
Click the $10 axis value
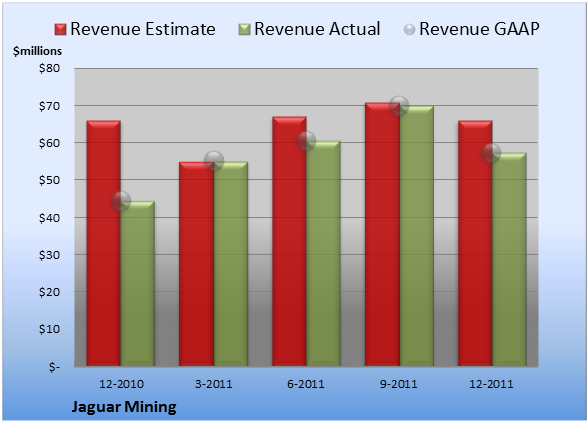(x=50, y=329)
